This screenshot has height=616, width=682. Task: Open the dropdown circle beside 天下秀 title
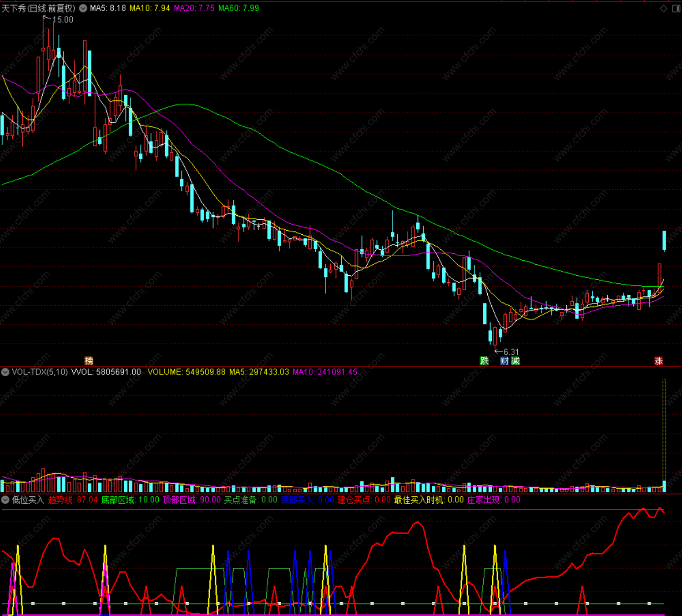[83, 8]
